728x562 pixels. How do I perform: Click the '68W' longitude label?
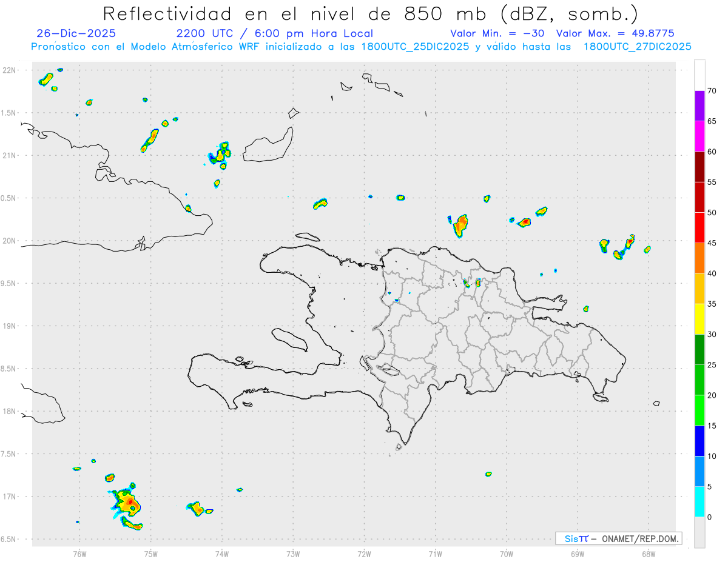point(649,554)
